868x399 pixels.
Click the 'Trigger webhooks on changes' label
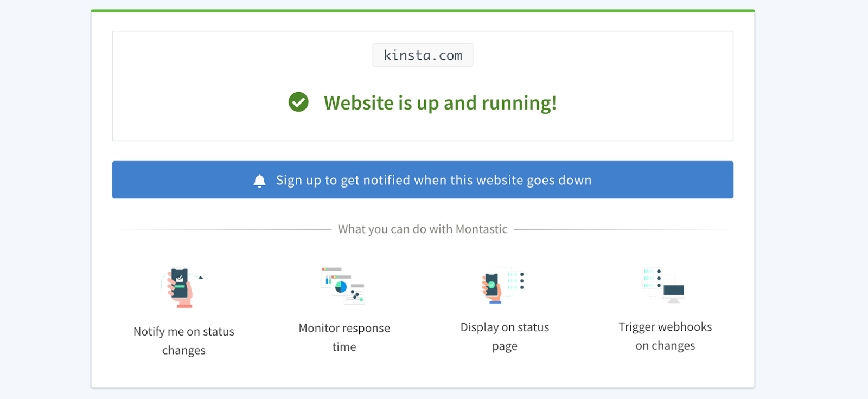(x=665, y=336)
